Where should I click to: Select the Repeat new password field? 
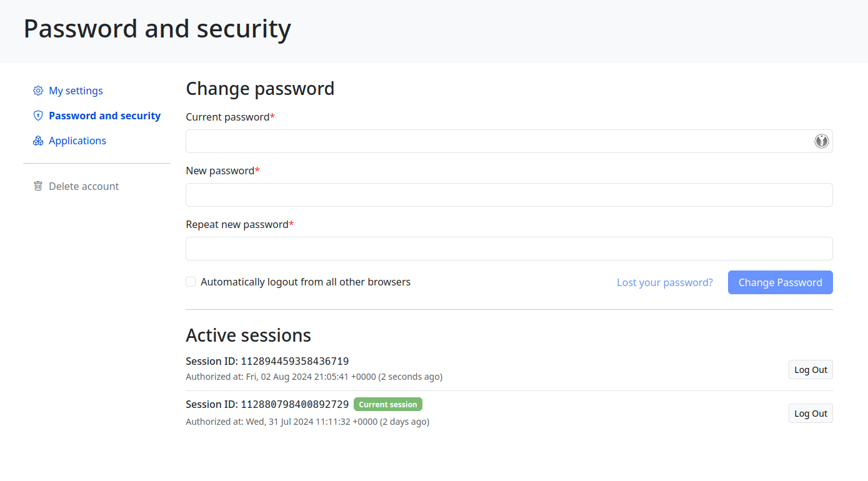click(x=509, y=249)
